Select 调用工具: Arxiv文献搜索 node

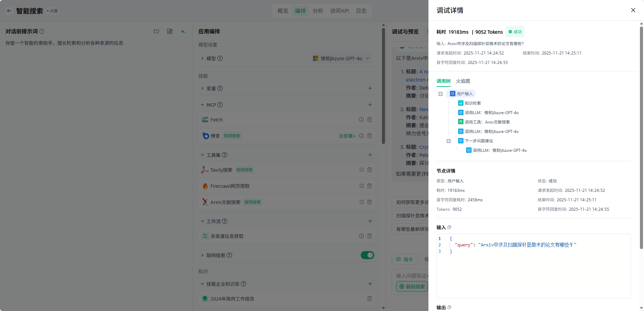tap(487, 122)
